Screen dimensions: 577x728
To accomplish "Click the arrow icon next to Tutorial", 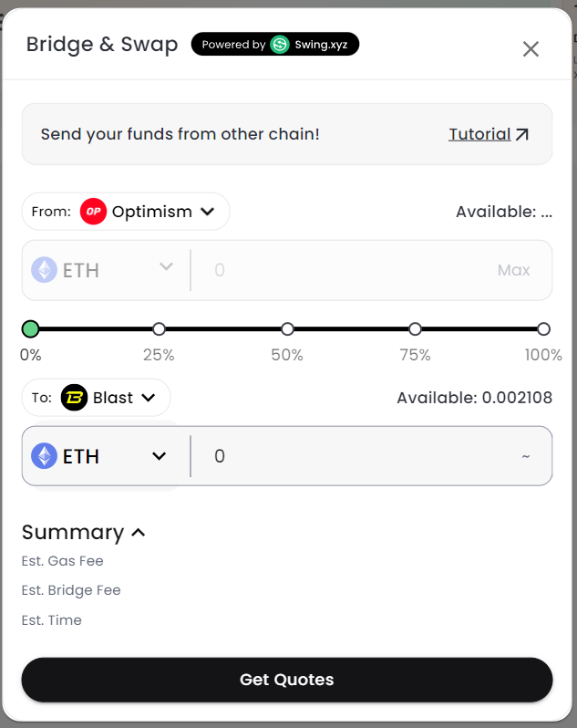I will [x=522, y=135].
